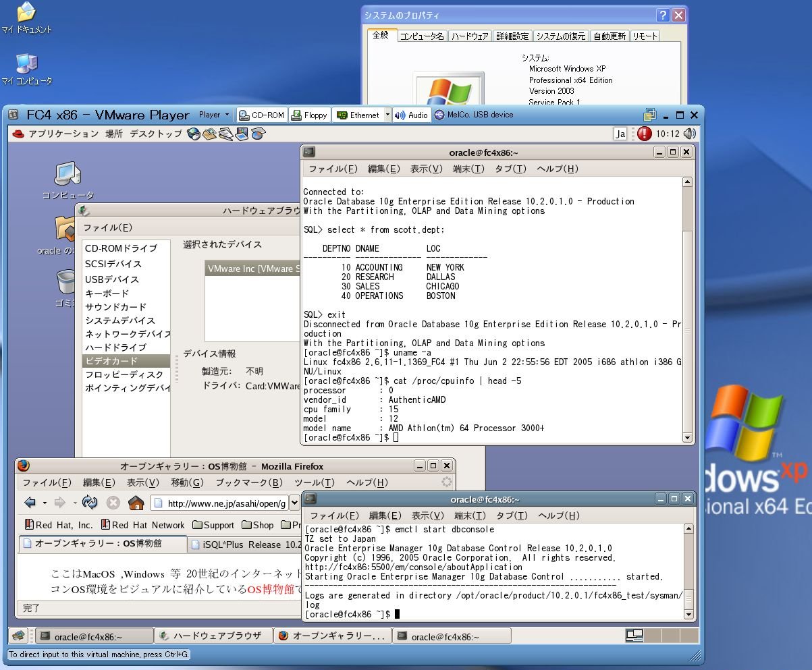Open the Red Hat Network bookmark
The image size is (812, 670).
[143, 525]
